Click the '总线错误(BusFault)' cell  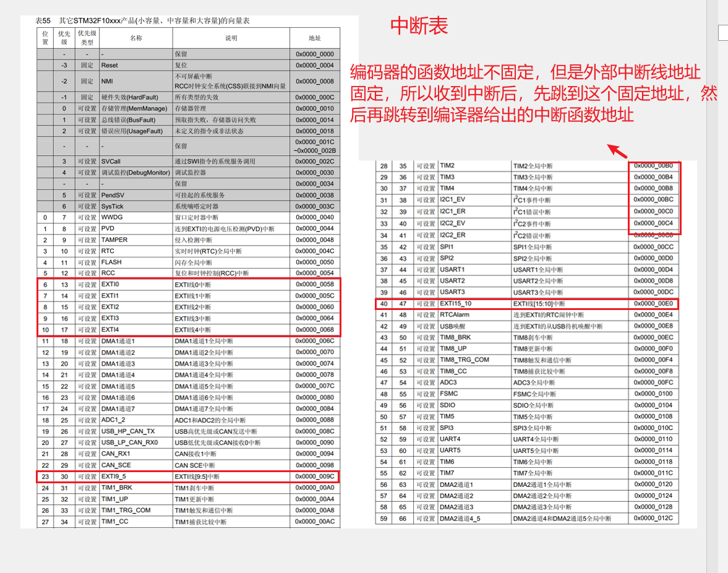[136, 120]
